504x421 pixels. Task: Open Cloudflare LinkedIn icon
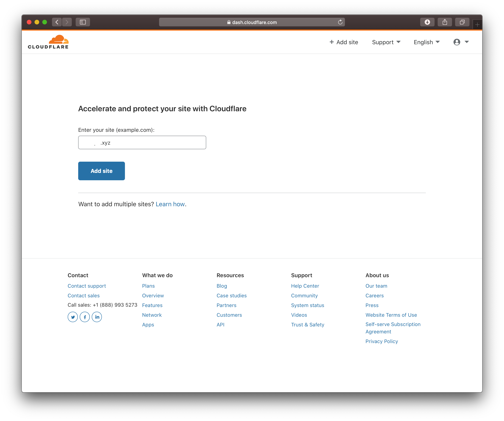pyautogui.click(x=97, y=317)
